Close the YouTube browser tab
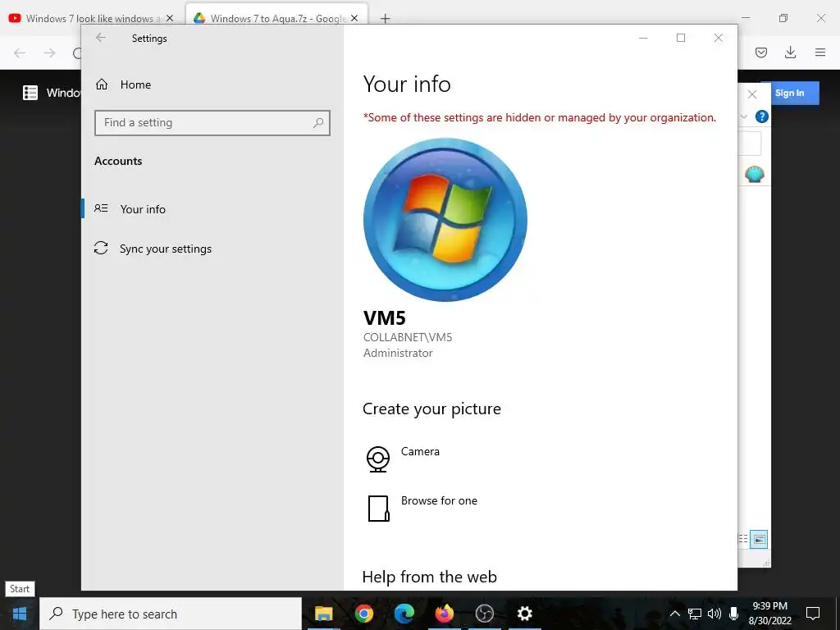 click(x=170, y=18)
